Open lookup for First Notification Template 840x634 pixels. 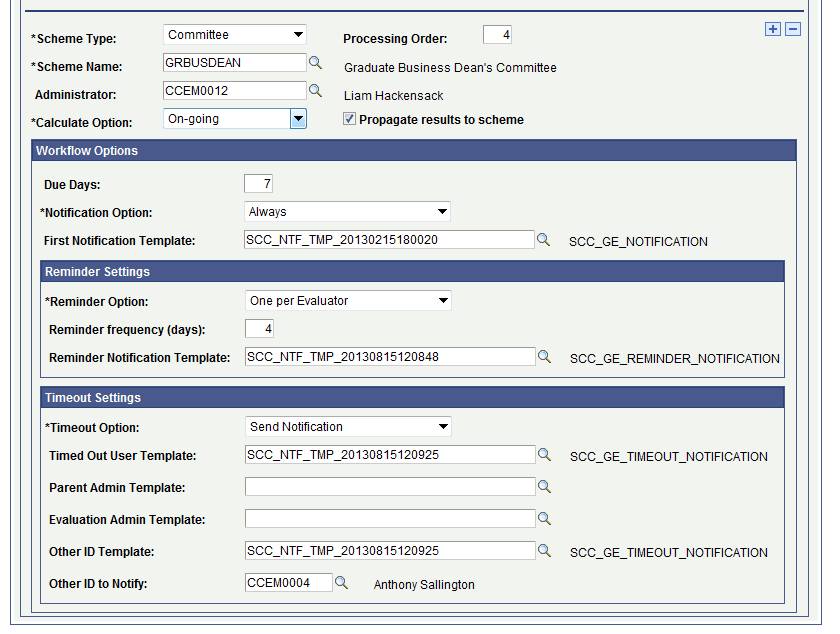click(543, 240)
